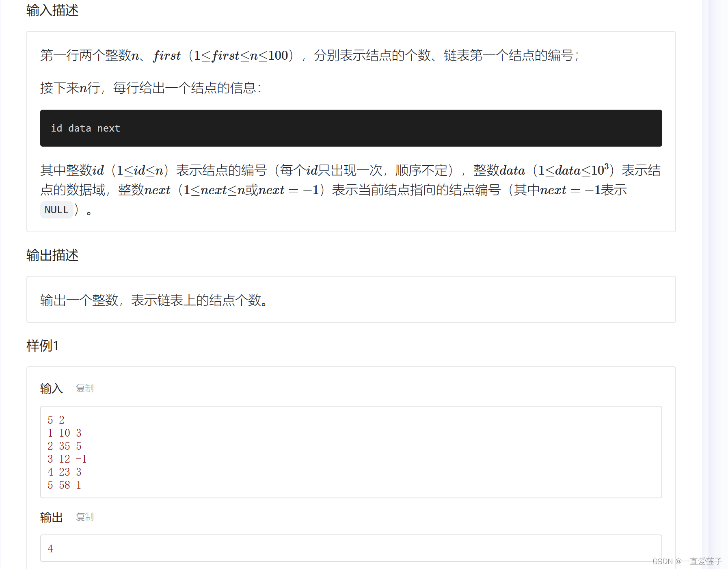The height and width of the screenshot is (569, 728).
Task: Select the 输出描述 heading
Action: tap(52, 255)
